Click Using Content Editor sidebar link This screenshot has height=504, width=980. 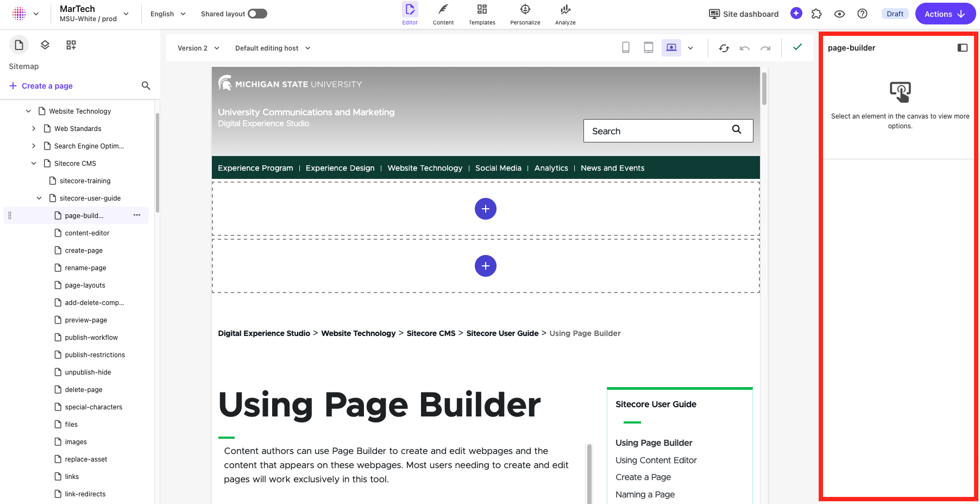[x=656, y=460]
